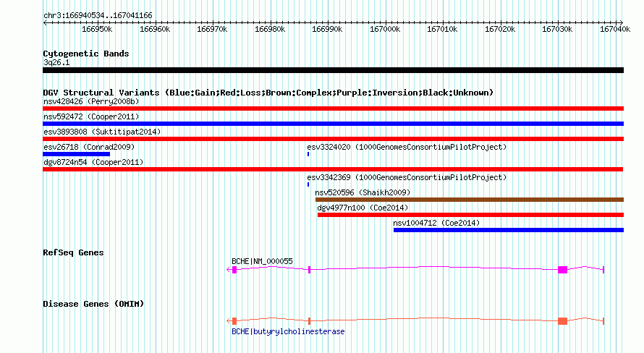Click the 166950k ruler tick label
Image resolution: width=644 pixels, height=353 pixels.
point(97,29)
